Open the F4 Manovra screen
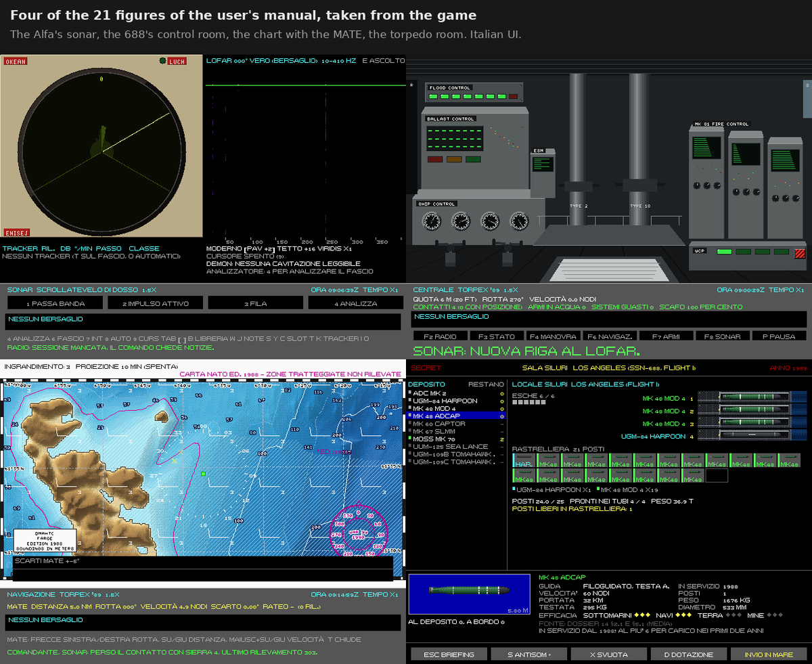812x664 pixels. point(553,336)
